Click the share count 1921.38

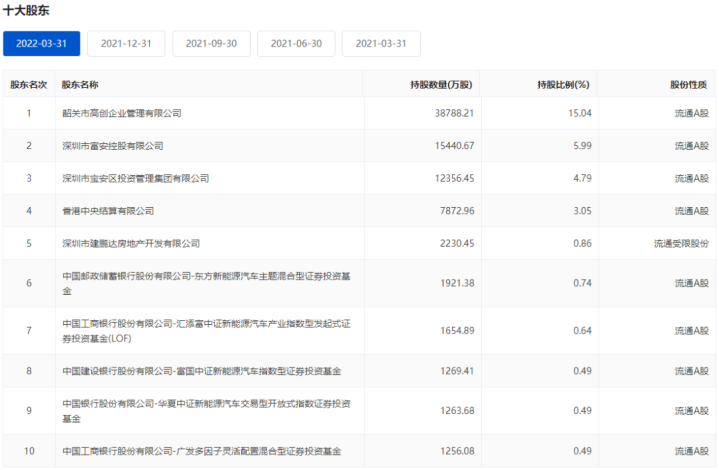click(x=457, y=283)
